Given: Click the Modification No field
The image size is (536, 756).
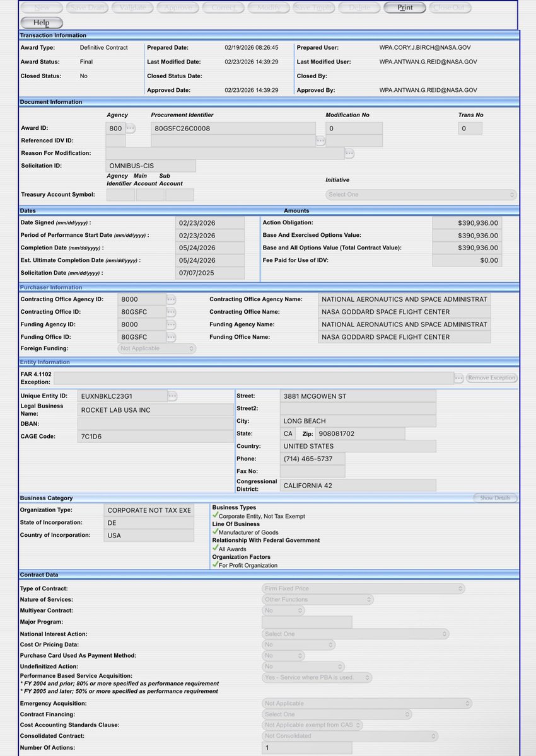Looking at the screenshot, I should coord(354,129).
